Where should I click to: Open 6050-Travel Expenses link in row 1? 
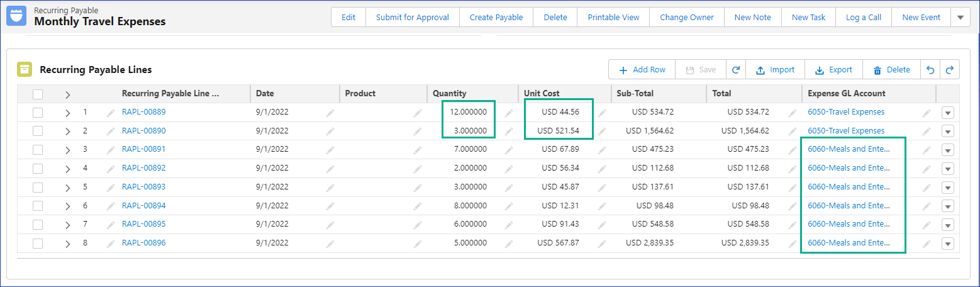(x=845, y=112)
